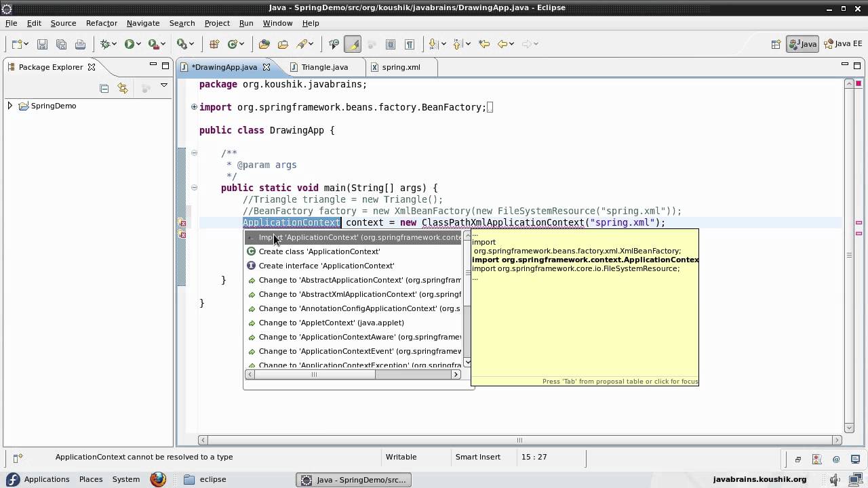This screenshot has height=488, width=868.
Task: Select the Java perspective button
Action: click(x=803, y=44)
